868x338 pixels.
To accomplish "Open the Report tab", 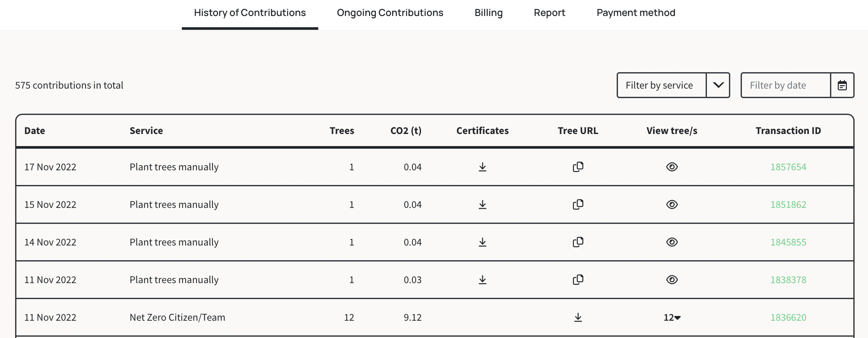I will click(549, 13).
